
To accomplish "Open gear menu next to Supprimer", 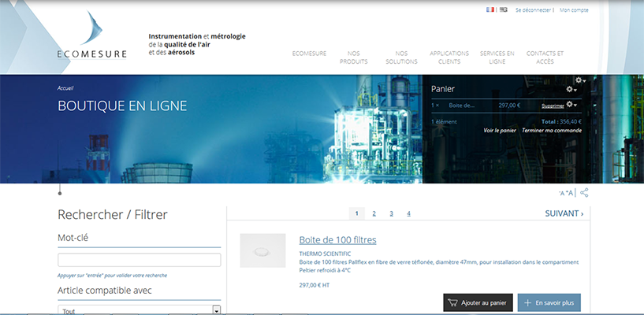I will (x=571, y=105).
